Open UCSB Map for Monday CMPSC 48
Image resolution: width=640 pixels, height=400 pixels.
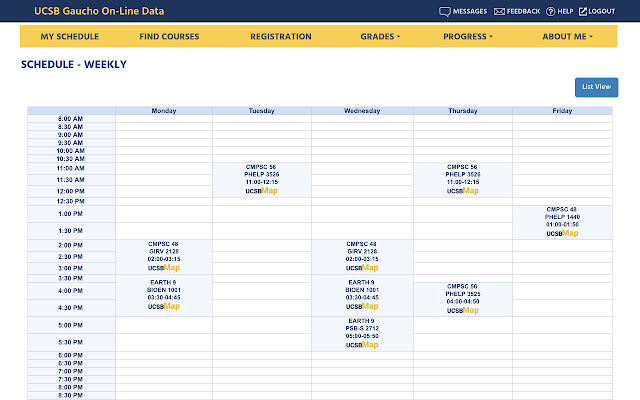163,267
